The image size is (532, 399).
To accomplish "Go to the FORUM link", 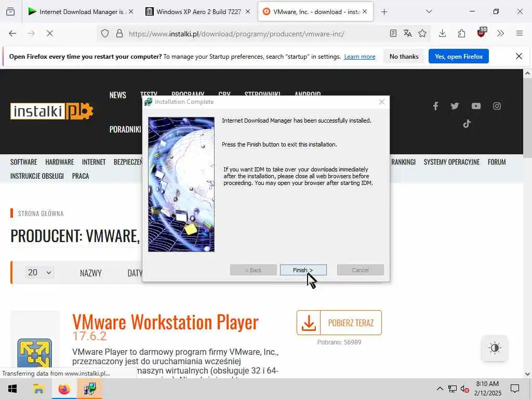I will (x=497, y=162).
